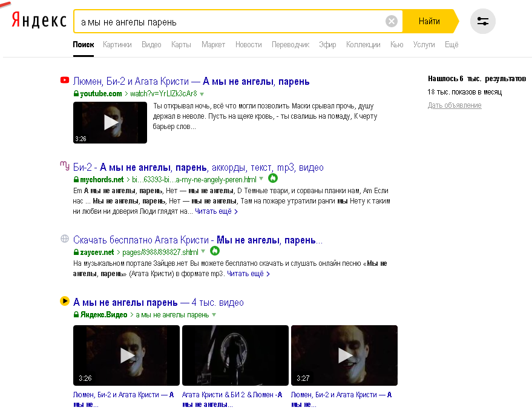Expand the zaycev.net result dropdown arrow
Image resolution: width=532 pixels, height=413 pixels.
click(203, 251)
